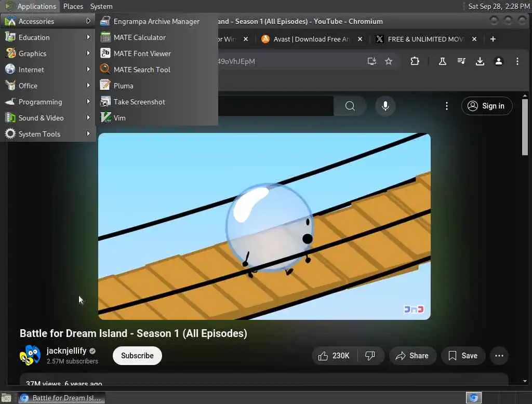Select Battle for Dream Isl taskbar window
The width and height of the screenshot is (532, 404).
click(x=61, y=398)
